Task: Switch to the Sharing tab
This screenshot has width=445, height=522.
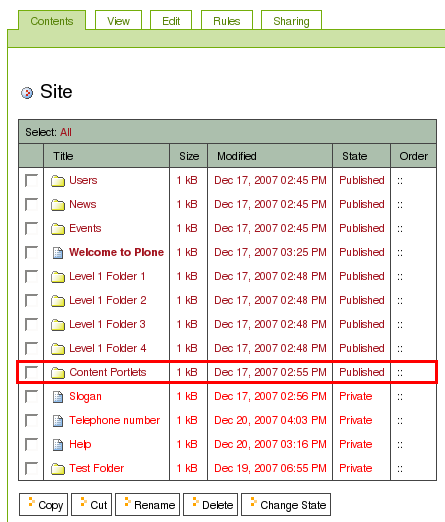Action: tap(291, 20)
